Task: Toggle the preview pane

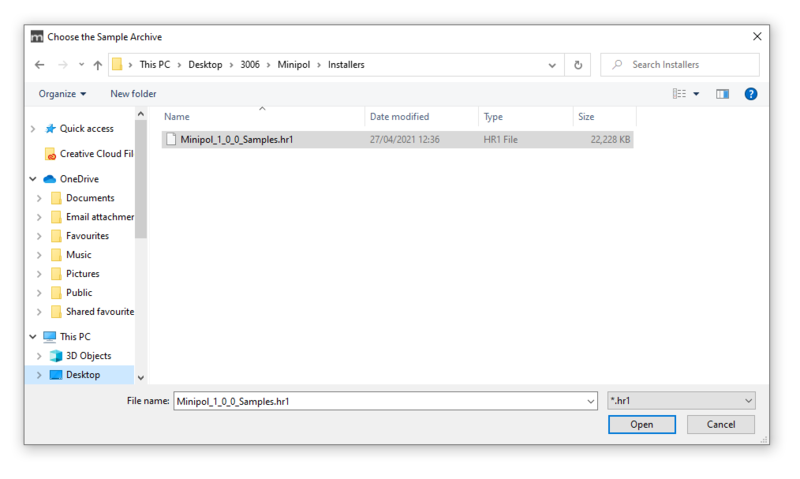Action: click(722, 94)
